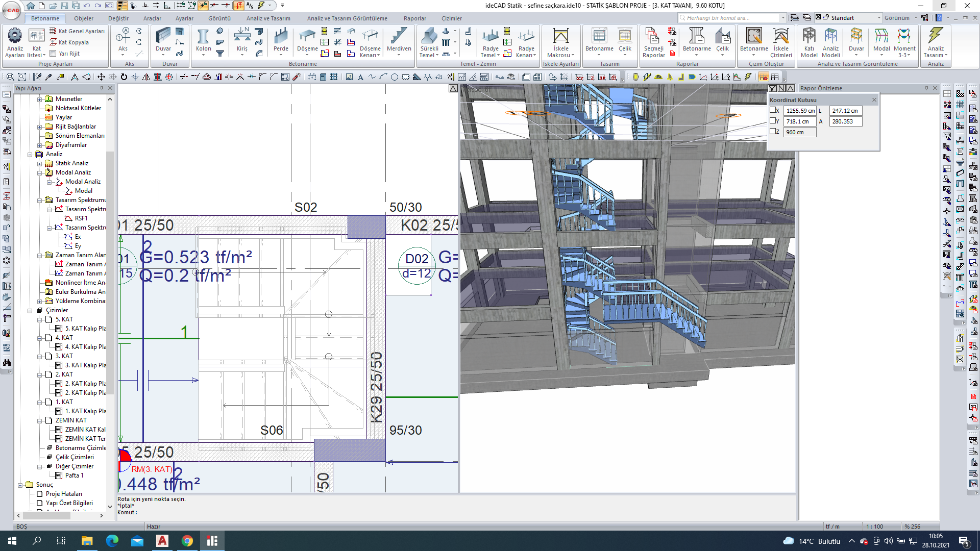Open Seçmeli Raporlar reports
Image resolution: width=980 pixels, height=551 pixels.
click(653, 42)
